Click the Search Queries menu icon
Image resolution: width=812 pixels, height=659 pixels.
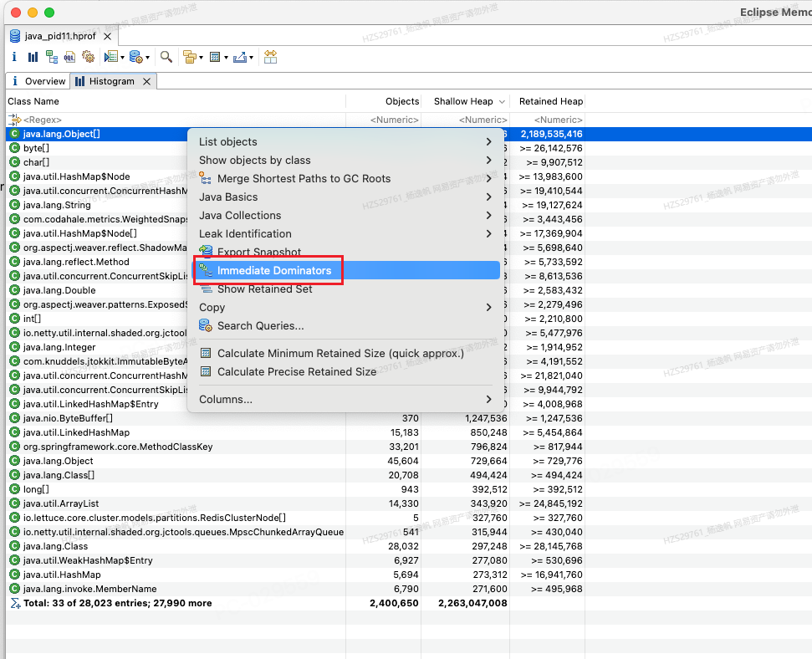pyautogui.click(x=206, y=325)
